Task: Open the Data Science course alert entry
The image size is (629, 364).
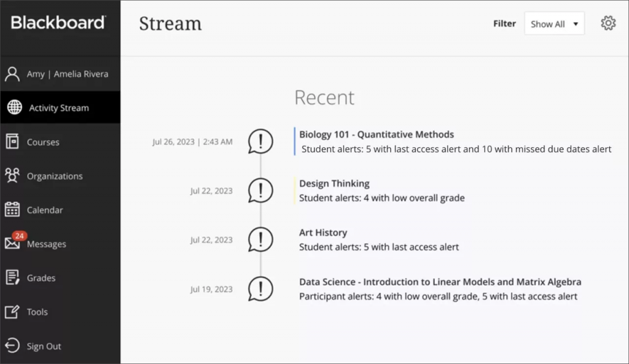Action: click(437, 282)
